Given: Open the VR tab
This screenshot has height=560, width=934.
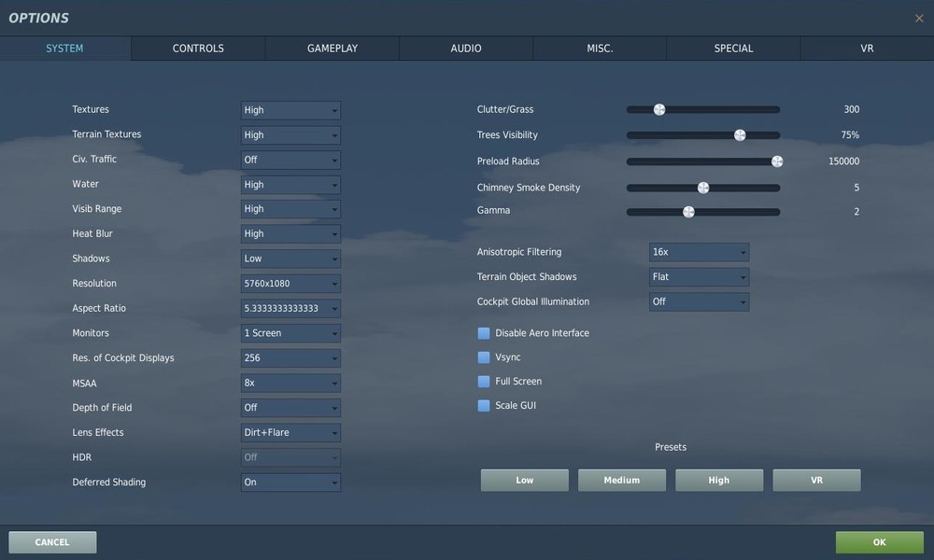Looking at the screenshot, I should (x=868, y=49).
